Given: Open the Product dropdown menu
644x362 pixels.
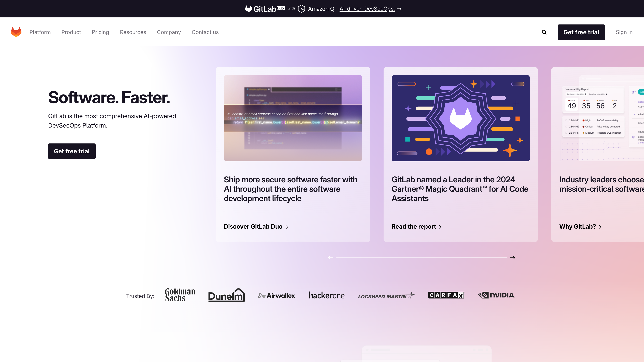Looking at the screenshot, I should (71, 32).
